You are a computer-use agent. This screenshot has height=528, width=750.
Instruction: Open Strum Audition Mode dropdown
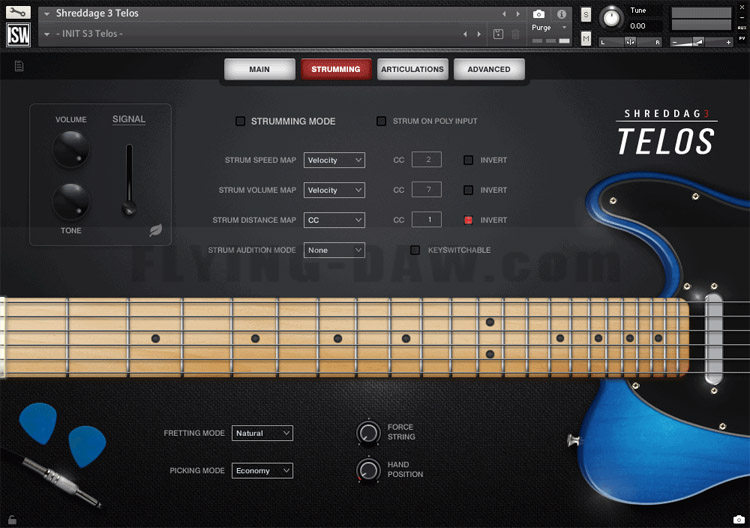(x=334, y=250)
